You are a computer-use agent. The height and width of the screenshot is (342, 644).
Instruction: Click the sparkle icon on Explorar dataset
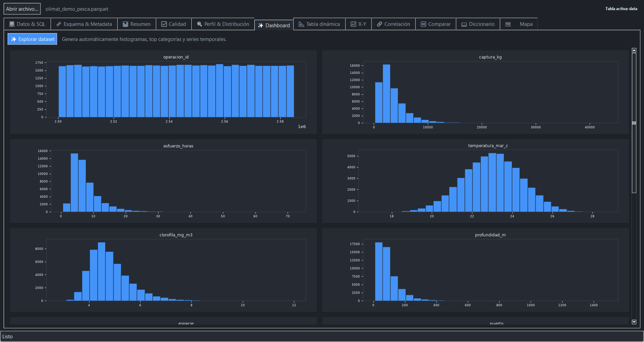[13, 39]
